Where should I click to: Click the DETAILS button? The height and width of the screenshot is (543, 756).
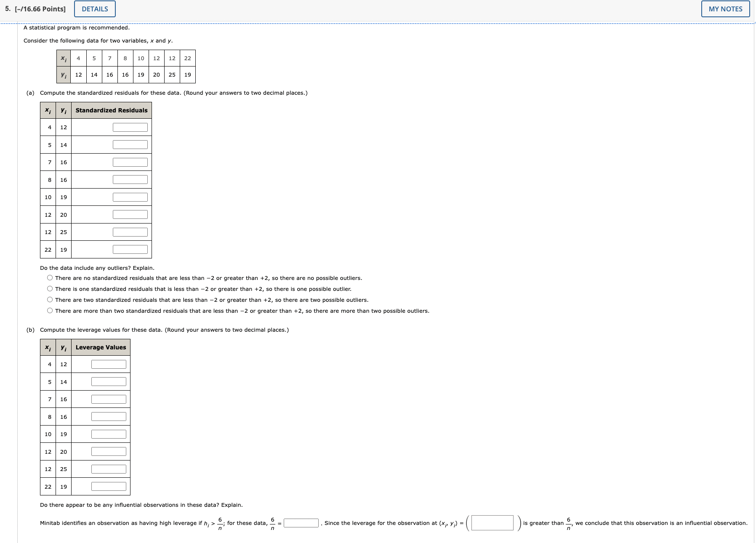(94, 9)
